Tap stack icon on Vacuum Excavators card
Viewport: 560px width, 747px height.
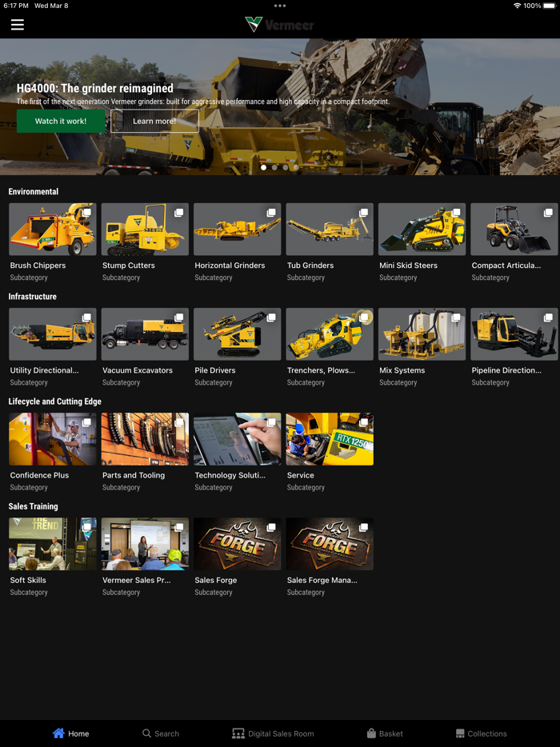(x=178, y=318)
